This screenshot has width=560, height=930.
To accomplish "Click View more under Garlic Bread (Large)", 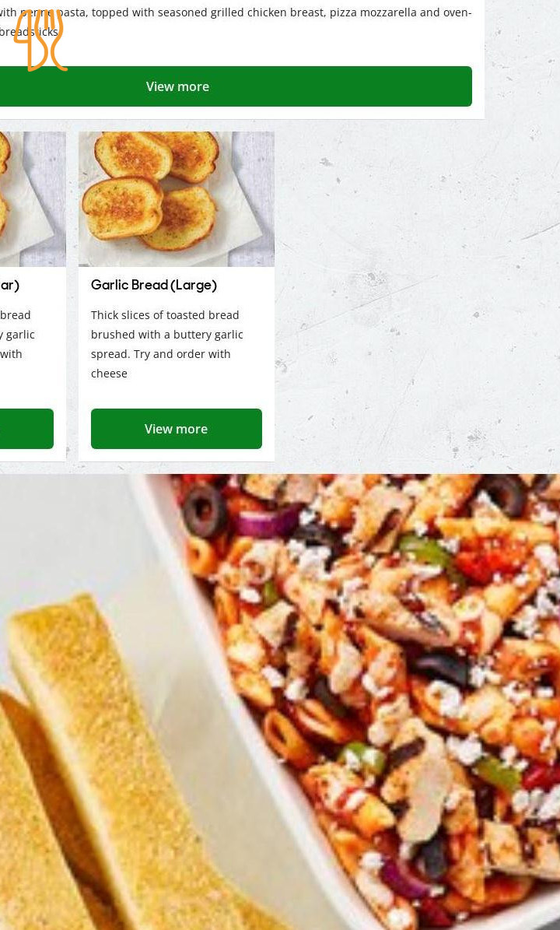I will point(176,429).
